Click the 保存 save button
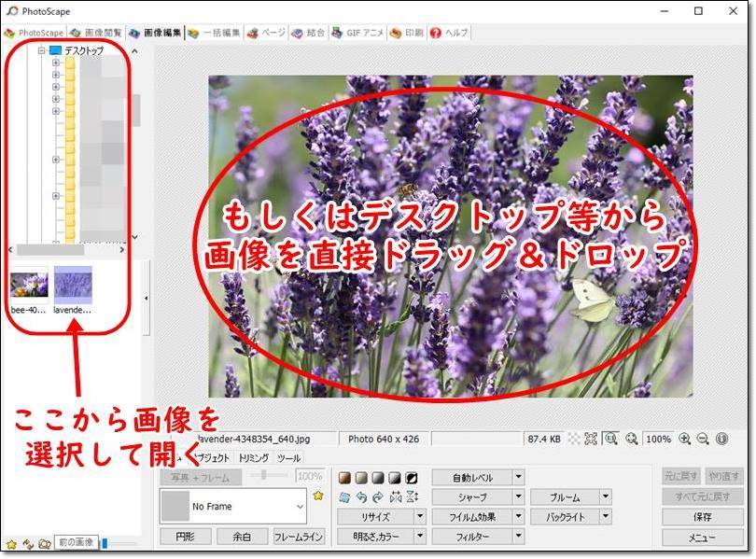 (703, 517)
